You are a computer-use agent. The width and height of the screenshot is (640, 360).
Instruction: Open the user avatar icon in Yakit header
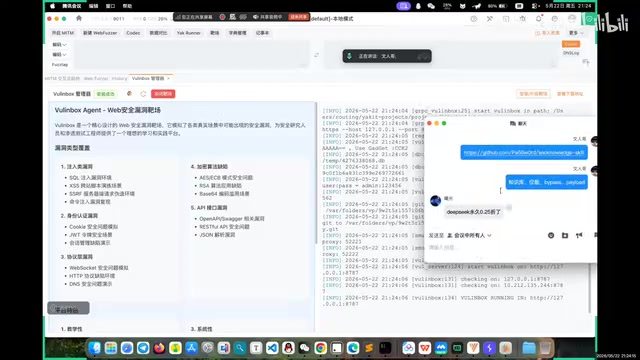click(572, 19)
